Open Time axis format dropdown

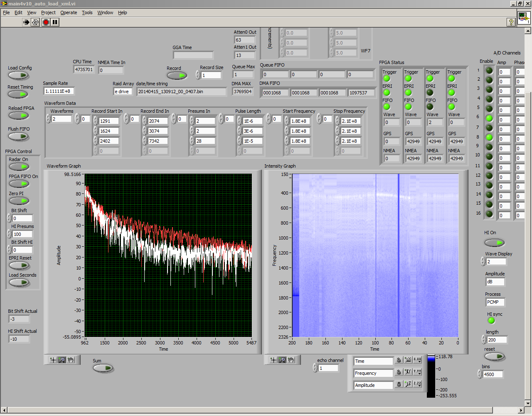click(417, 360)
